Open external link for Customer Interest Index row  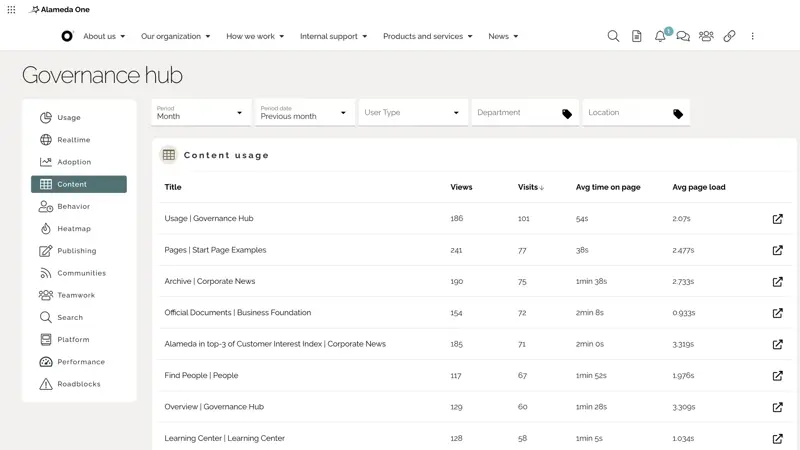pos(778,344)
